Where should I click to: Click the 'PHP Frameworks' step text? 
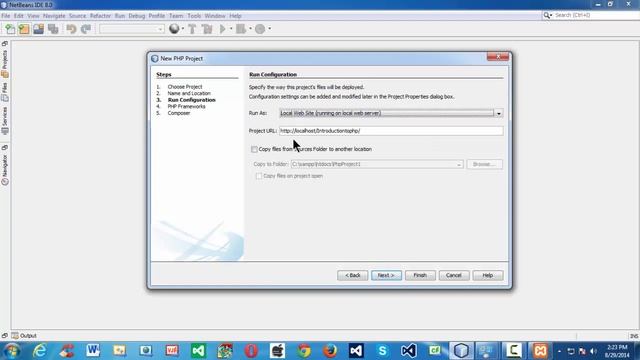187,107
